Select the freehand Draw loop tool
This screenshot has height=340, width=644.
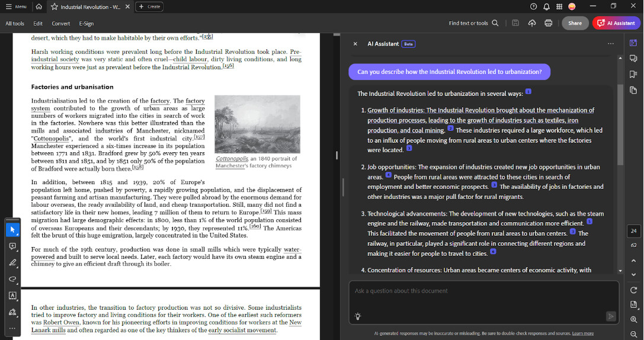click(12, 279)
